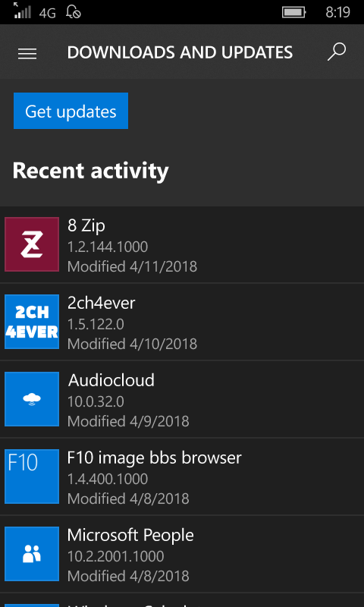Image resolution: width=364 pixels, height=607 pixels.
Task: Tap Audiocloud Modified 4/9/2018 line
Action: 128,421
